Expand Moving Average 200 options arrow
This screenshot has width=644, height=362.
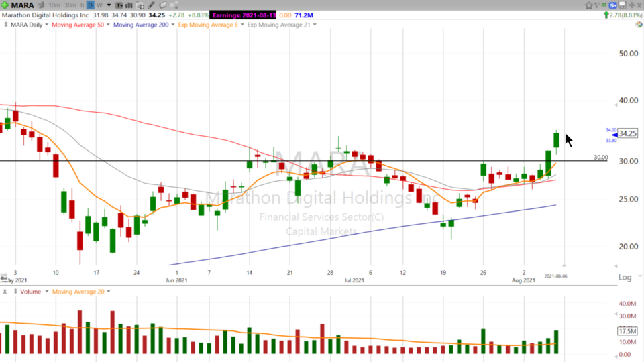[173, 25]
